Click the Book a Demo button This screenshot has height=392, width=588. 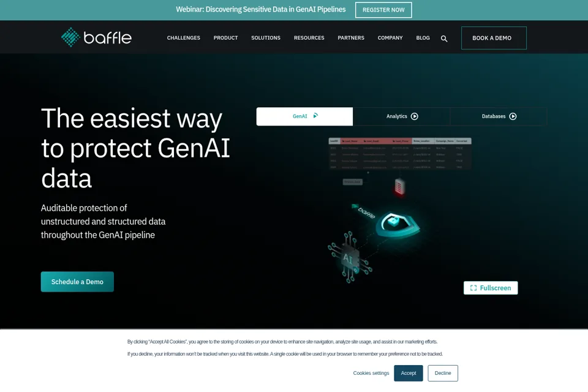tap(494, 38)
